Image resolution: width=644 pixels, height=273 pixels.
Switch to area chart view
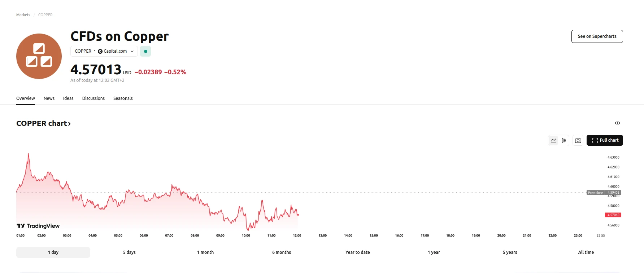click(x=553, y=141)
